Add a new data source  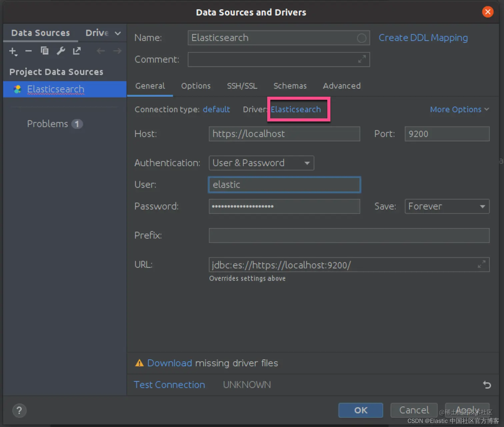(13, 51)
